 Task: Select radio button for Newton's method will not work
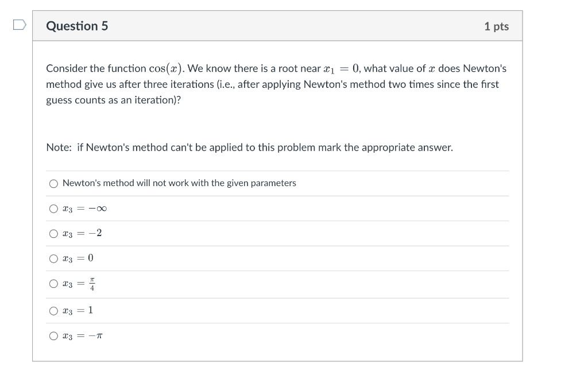pos(53,183)
